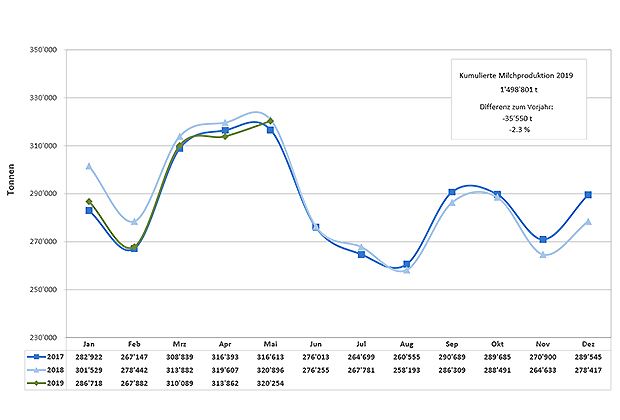Click the 2018 December triangle data point
The image size is (620, 420).
(x=588, y=222)
